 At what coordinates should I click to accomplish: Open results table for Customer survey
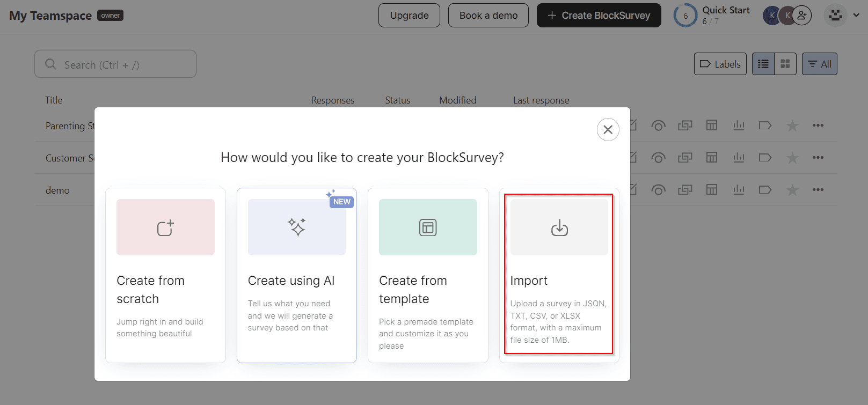click(x=712, y=158)
